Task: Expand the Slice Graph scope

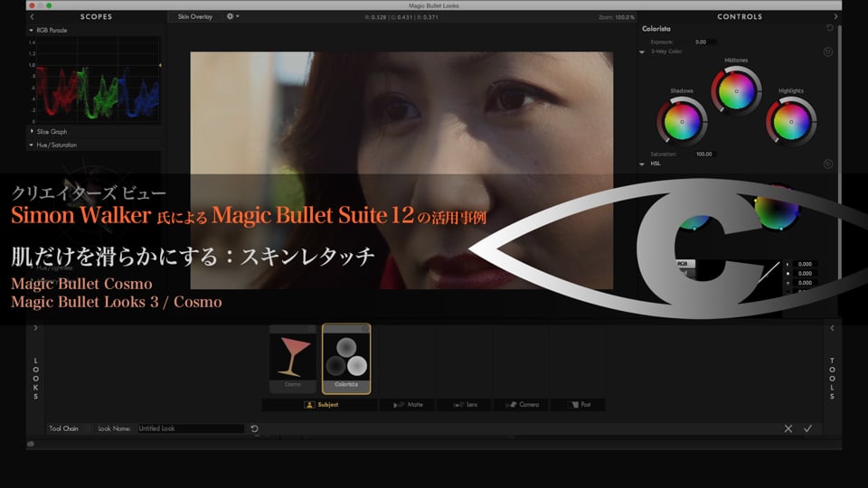Action: [32, 131]
